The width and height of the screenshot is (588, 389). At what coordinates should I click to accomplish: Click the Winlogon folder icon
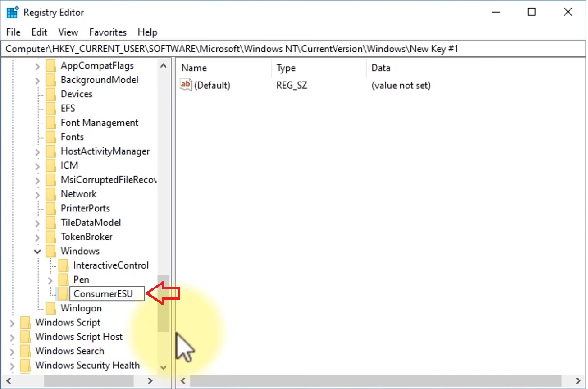click(x=50, y=308)
